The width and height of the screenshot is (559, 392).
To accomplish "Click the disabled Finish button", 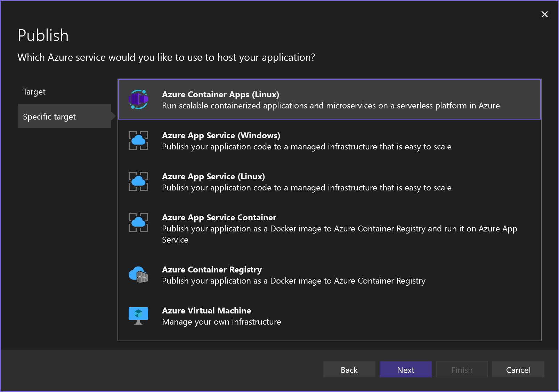I will 462,369.
